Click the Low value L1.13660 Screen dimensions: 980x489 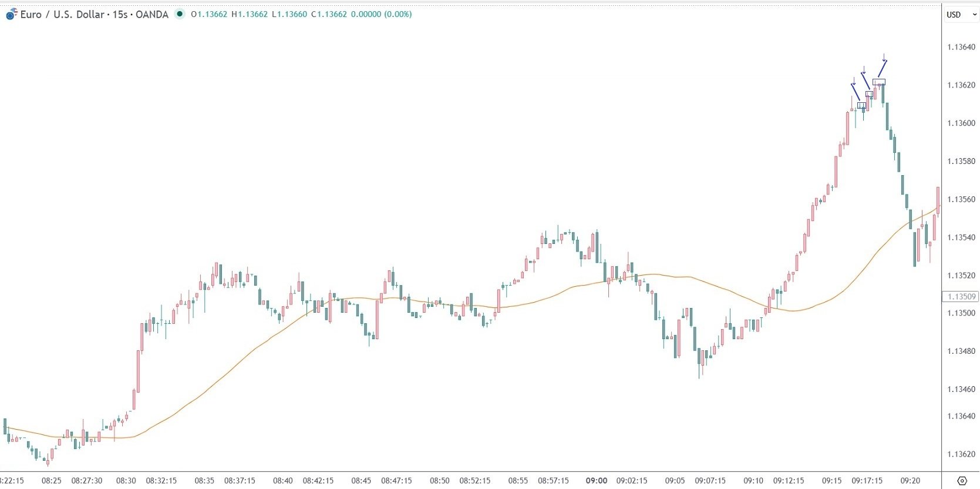(x=289, y=14)
